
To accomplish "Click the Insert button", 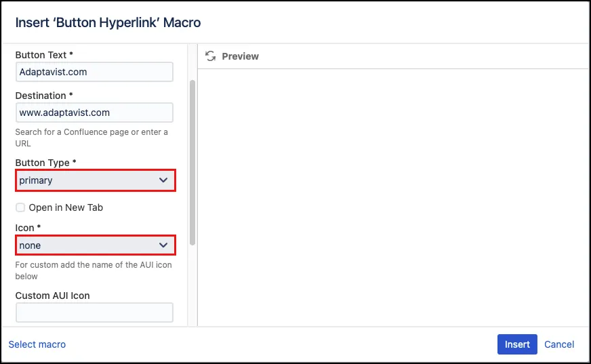I will [517, 344].
